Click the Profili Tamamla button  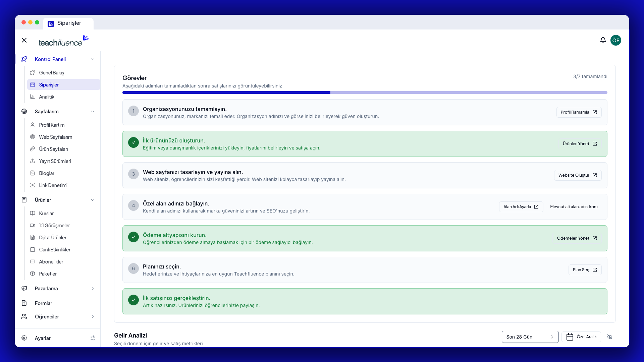579,112
